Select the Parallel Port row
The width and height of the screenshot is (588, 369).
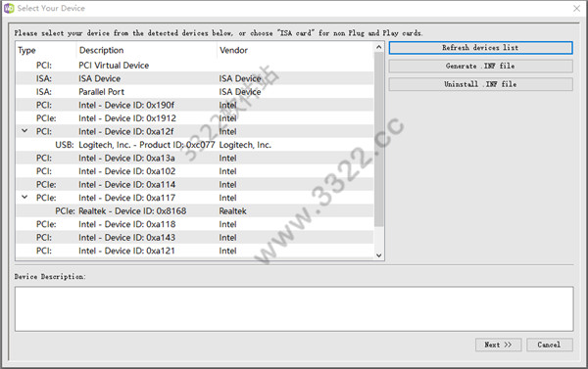[x=195, y=92]
